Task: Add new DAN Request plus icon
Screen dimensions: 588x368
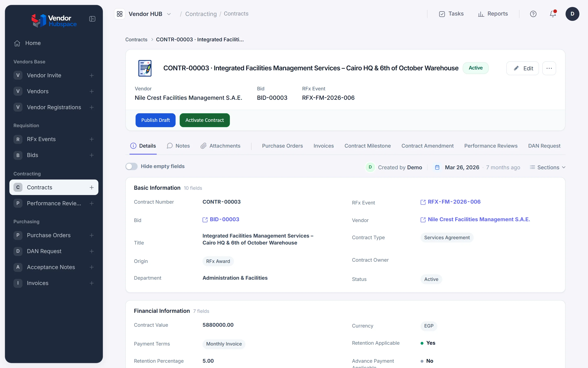Action: (92, 251)
